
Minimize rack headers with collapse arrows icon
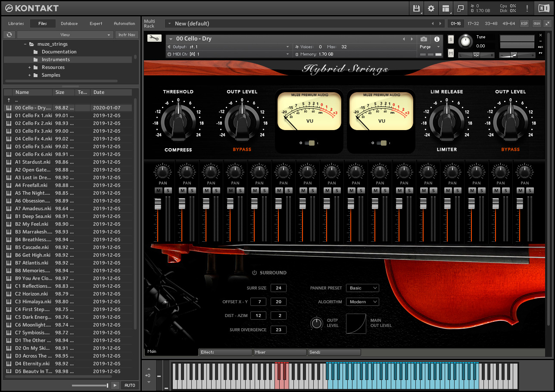(547, 23)
